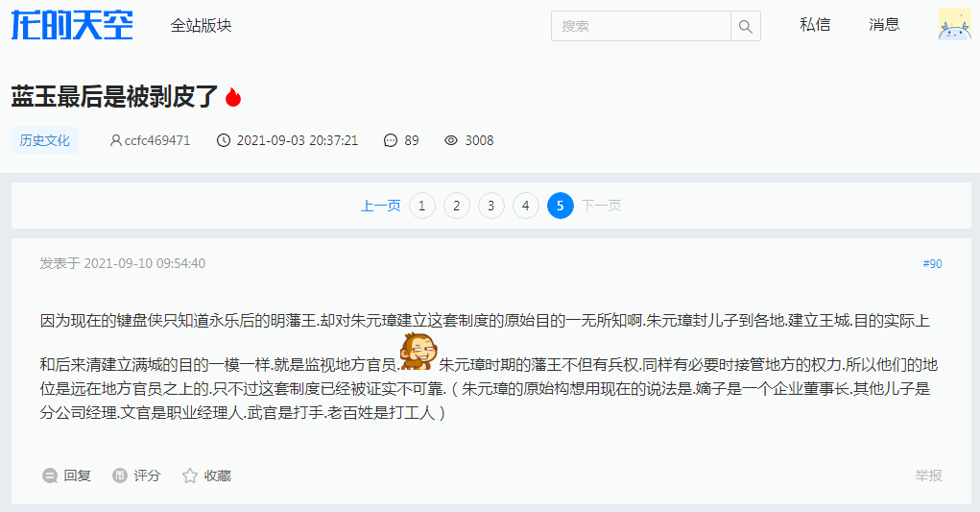Focus the 搜索 search input field
This screenshot has width=980, height=512.
click(640, 26)
